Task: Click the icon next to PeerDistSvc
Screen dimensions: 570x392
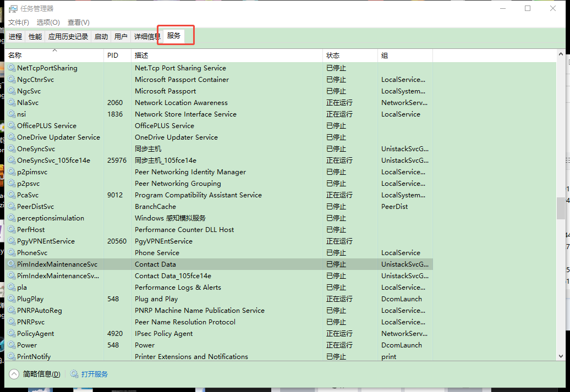Action: pos(12,206)
